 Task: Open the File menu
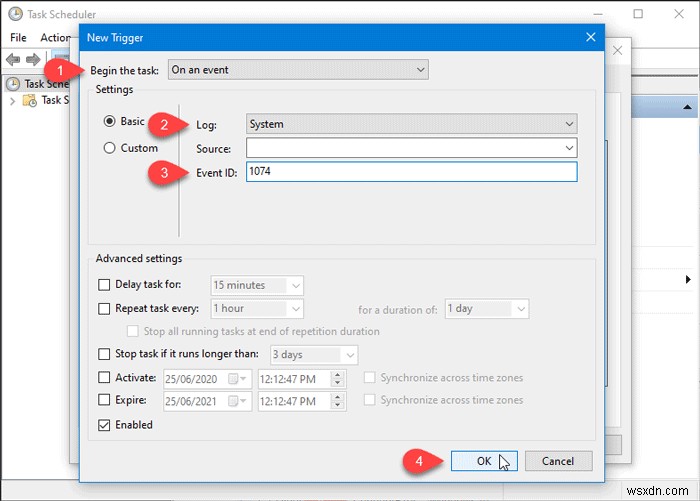point(18,38)
